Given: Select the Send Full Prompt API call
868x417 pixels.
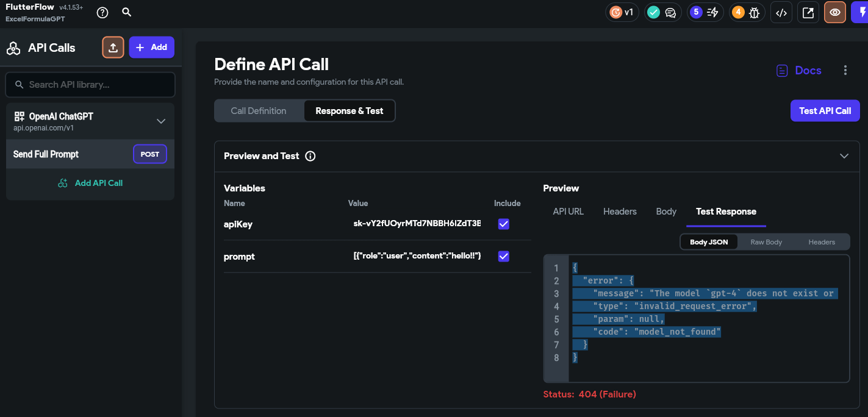Looking at the screenshot, I should tap(90, 154).
